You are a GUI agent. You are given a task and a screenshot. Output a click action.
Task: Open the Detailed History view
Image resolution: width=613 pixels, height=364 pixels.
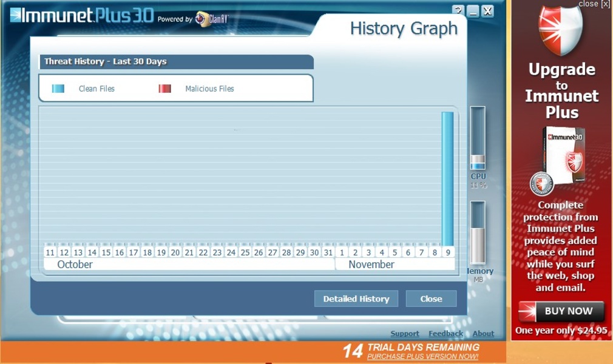tap(356, 298)
